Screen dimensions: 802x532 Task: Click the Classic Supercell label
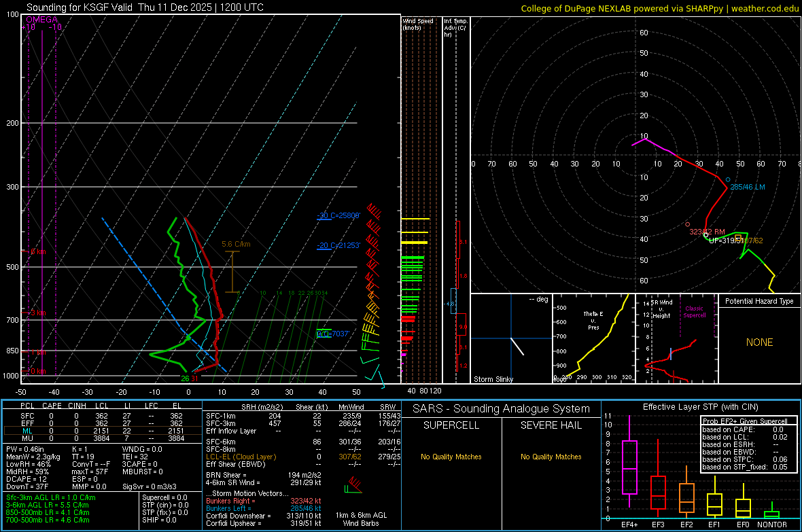tap(694, 312)
